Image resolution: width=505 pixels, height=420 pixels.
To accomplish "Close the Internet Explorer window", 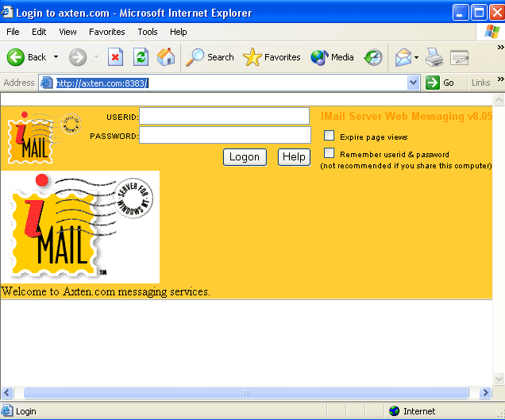I will [497, 13].
